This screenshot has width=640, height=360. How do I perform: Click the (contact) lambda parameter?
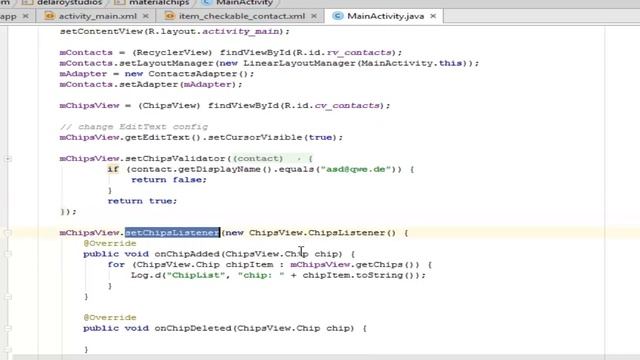click(x=258, y=159)
